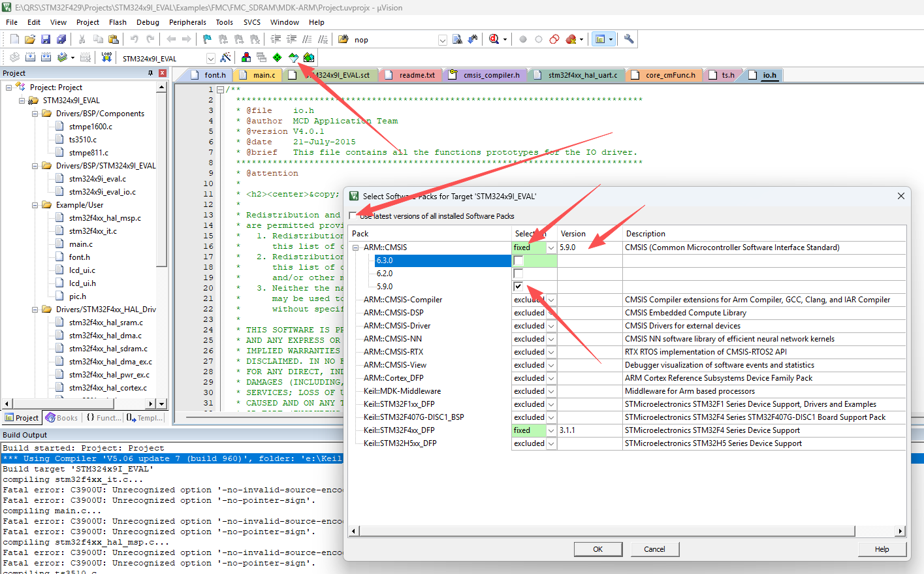The width and height of the screenshot is (924, 574).
Task: Cut selection with the scissors icon
Action: 82,39
